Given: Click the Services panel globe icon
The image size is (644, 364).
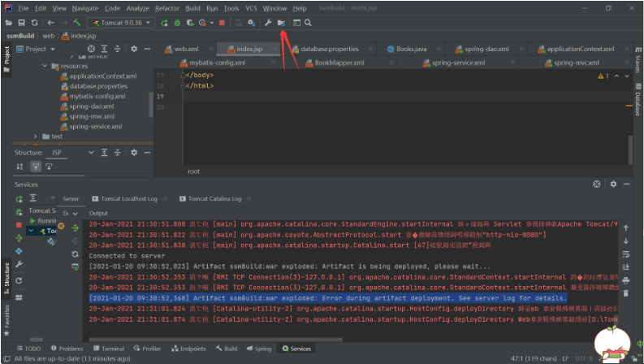Looking at the screenshot, I should 597,184.
